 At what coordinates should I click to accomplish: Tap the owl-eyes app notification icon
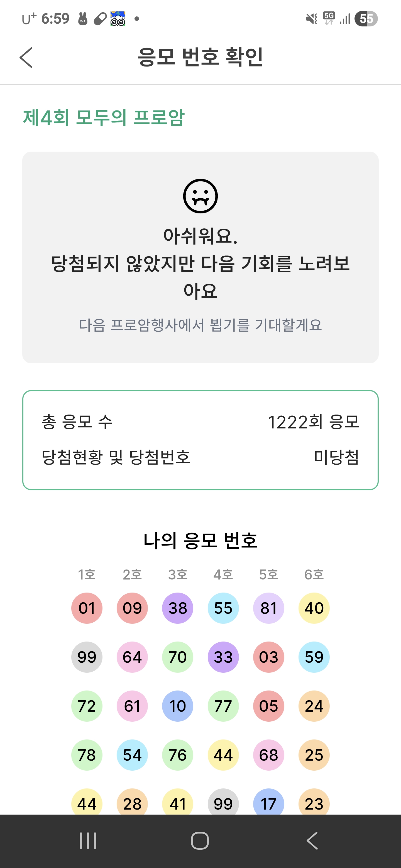pyautogui.click(x=118, y=19)
